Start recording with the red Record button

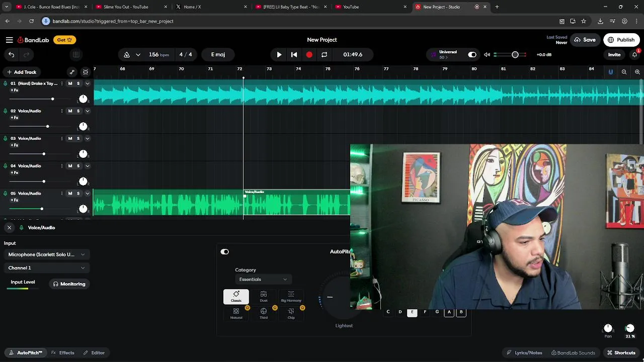click(309, 54)
